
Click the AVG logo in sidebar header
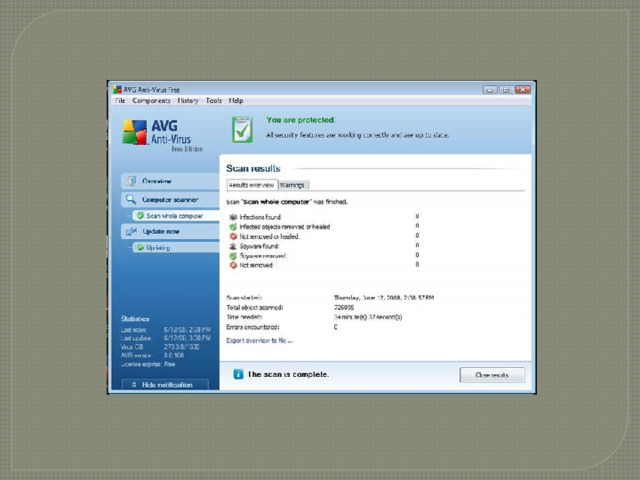click(x=135, y=132)
